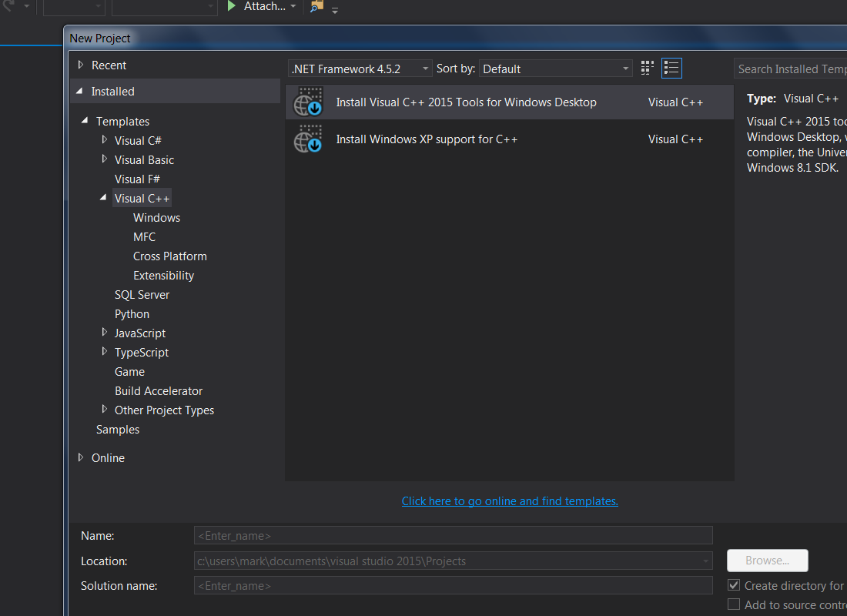
Task: Click the green Attach play icon
Action: (x=232, y=6)
